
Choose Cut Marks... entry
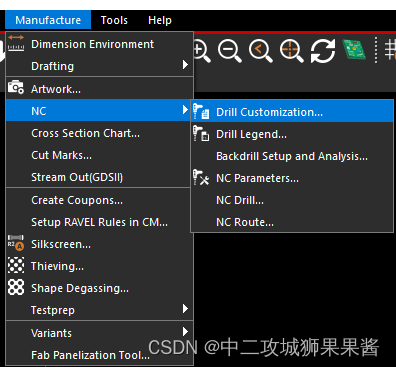click(x=99, y=155)
